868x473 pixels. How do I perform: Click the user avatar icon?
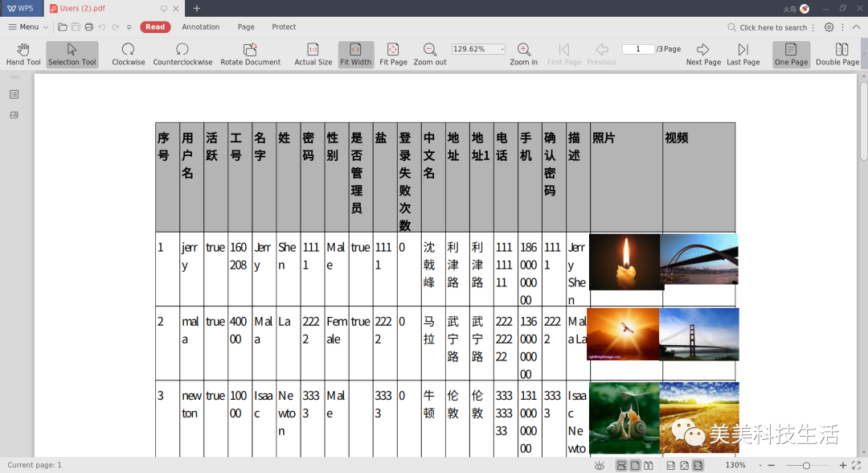coord(805,9)
